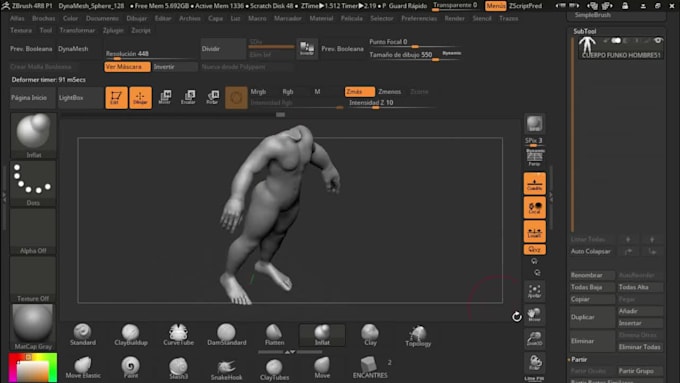Open the Texture Off picker
680x383 pixels.
click(x=33, y=278)
